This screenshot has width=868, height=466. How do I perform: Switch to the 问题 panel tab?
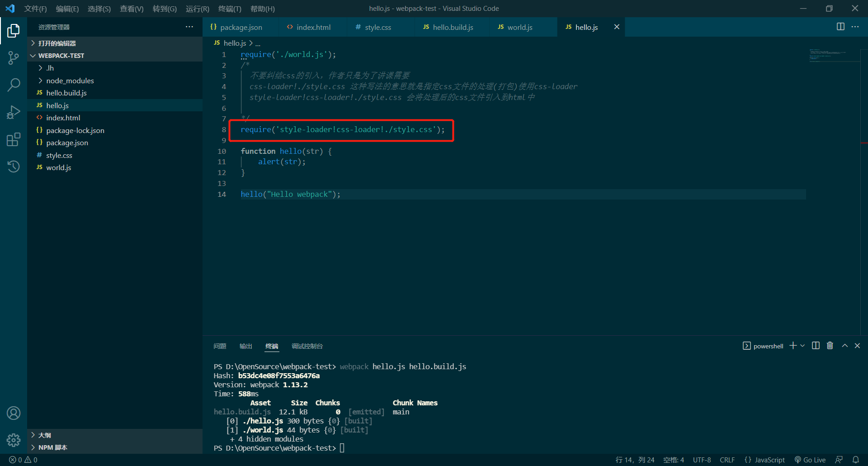point(220,346)
